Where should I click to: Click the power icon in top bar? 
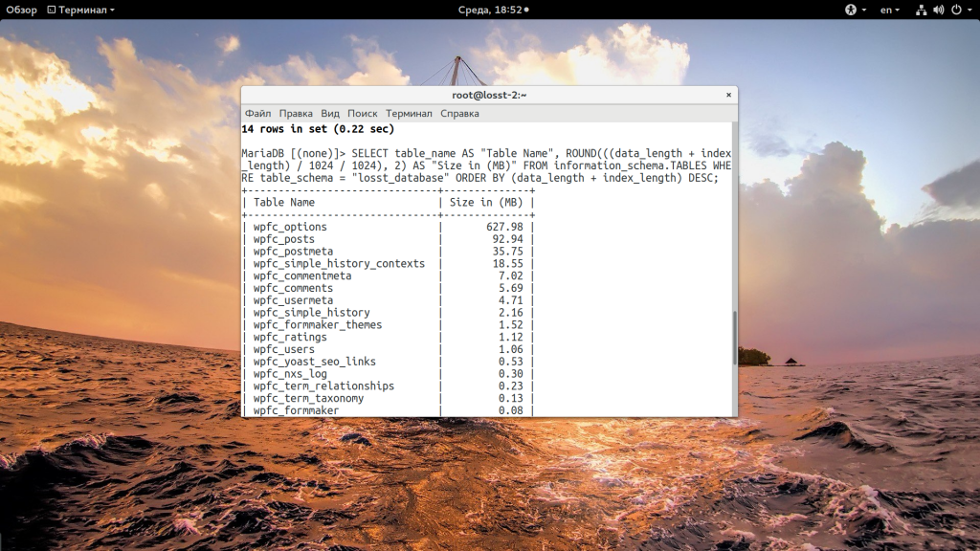(955, 10)
